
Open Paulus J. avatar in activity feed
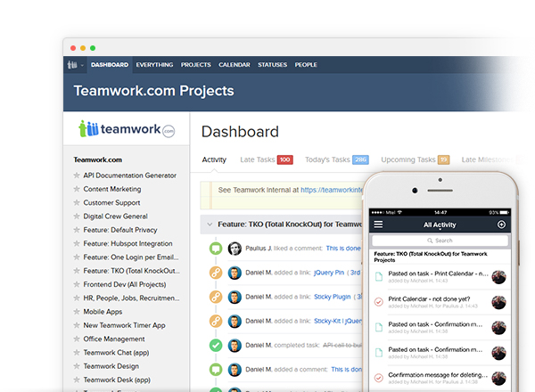235,249
